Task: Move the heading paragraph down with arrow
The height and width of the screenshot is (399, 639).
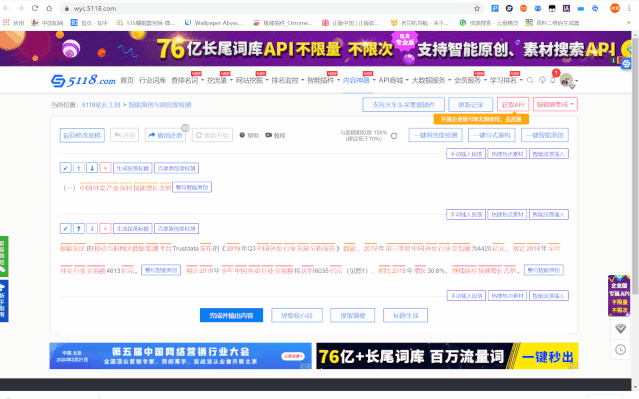Action: (92, 168)
